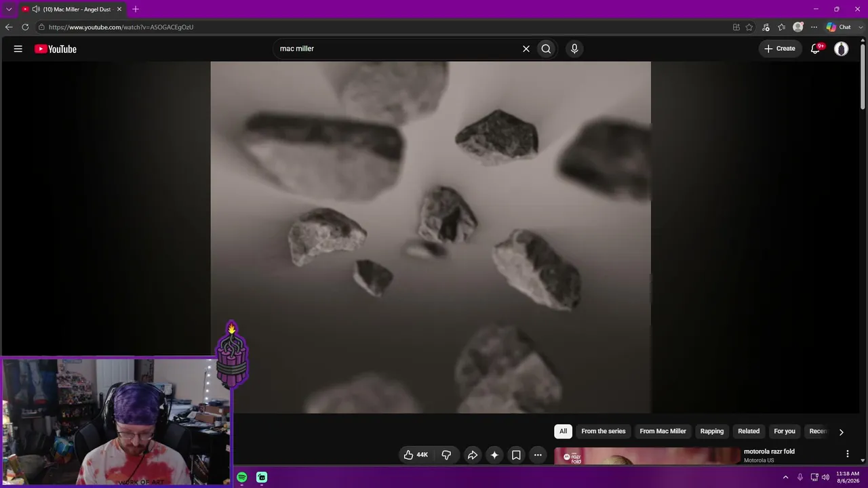Go to the YouTube home logo

[56, 49]
